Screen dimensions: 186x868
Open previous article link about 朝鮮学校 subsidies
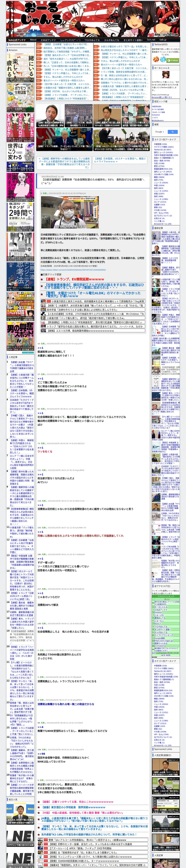[64, 162]
